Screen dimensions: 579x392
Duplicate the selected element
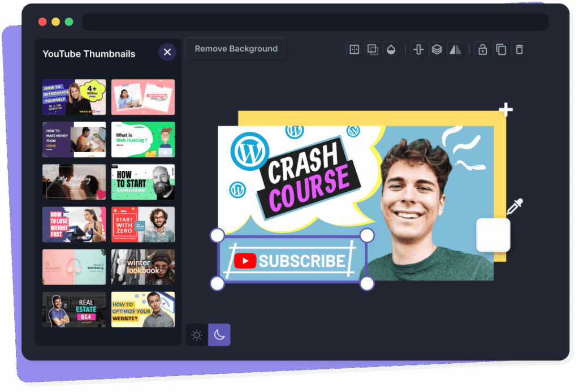[x=501, y=50]
